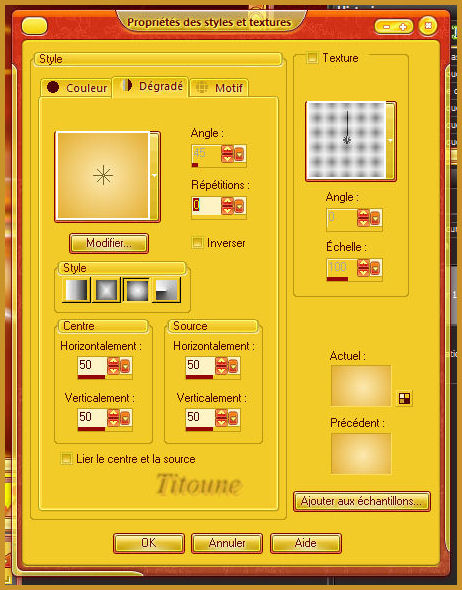462x590 pixels.
Task: Check Lier le centre et la source
Action: [66, 459]
